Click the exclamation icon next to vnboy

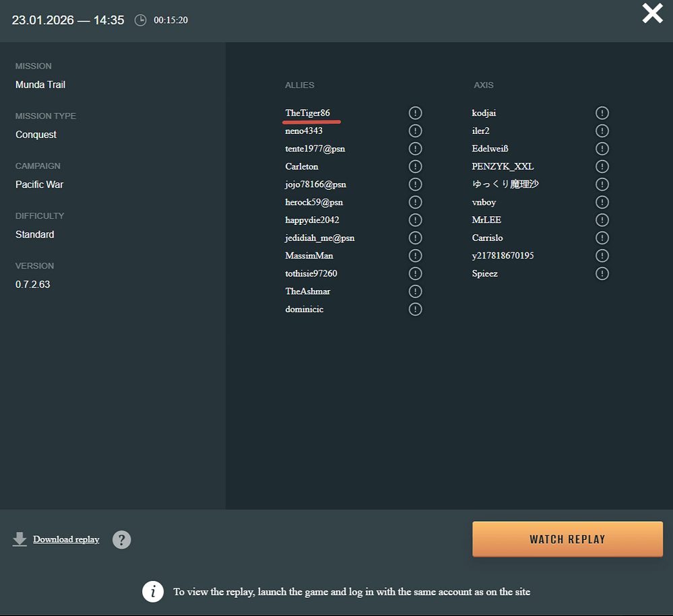coord(602,202)
